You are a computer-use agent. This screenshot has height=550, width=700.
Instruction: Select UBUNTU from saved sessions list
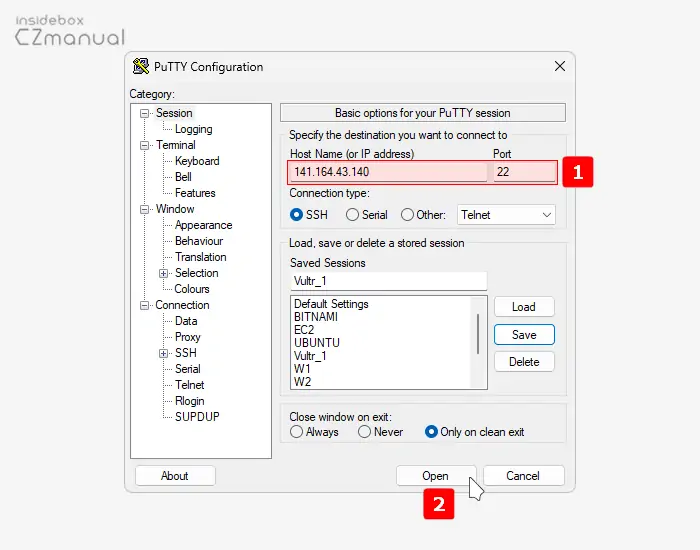[x=316, y=343]
